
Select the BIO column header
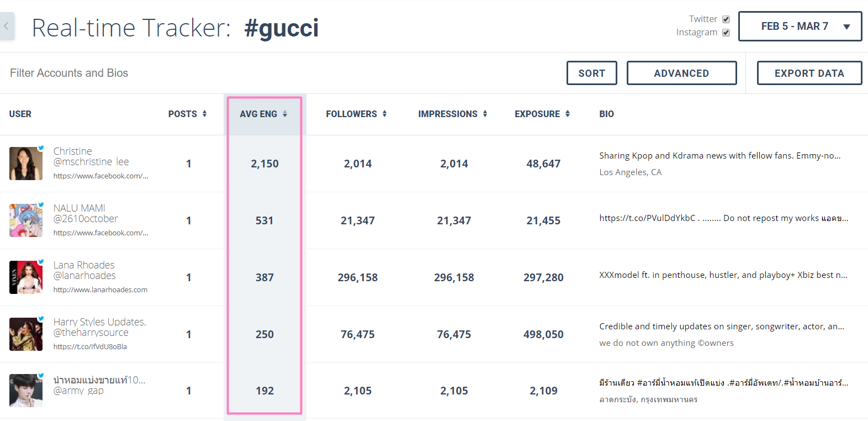(x=606, y=114)
